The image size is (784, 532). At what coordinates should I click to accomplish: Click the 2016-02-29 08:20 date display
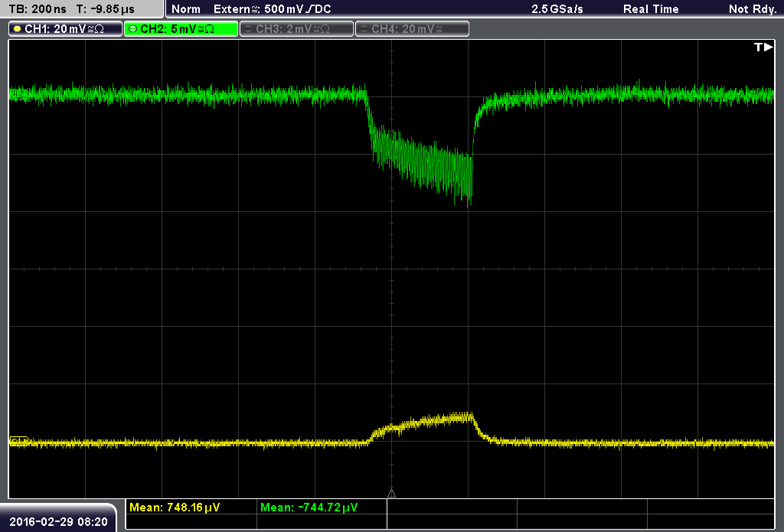58,522
